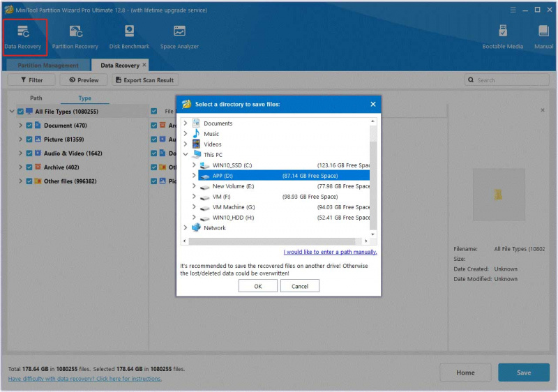558x392 pixels.
Task: Create Bootable Media
Action: pyautogui.click(x=502, y=37)
